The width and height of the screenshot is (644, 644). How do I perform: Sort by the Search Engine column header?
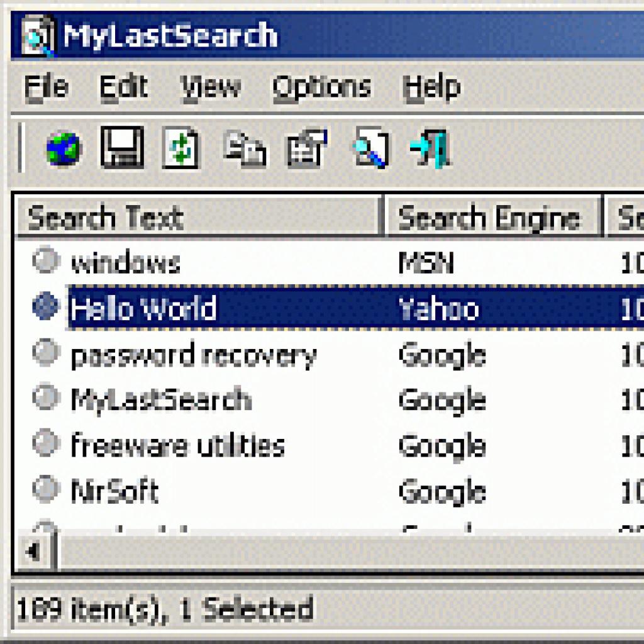(493, 217)
